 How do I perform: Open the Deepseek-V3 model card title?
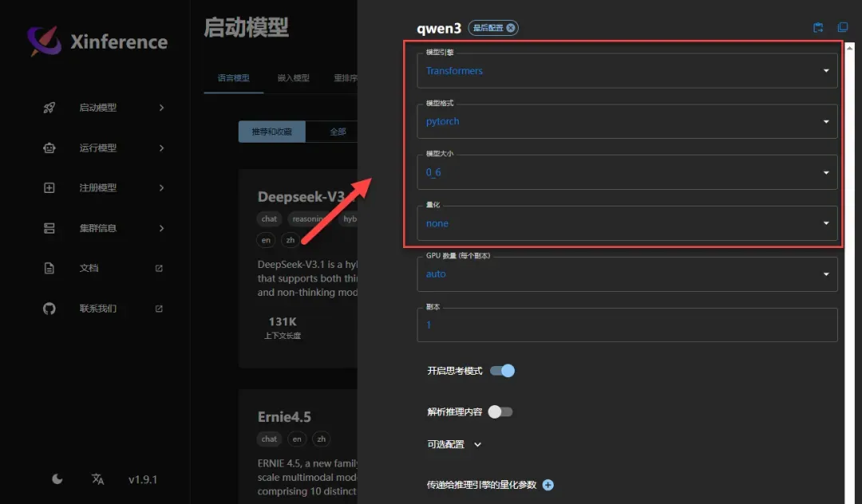pos(301,196)
